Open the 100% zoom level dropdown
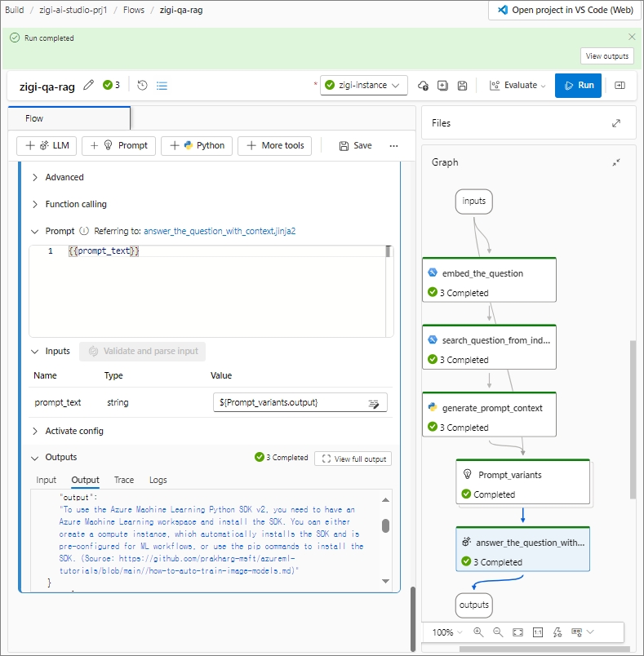 pyautogui.click(x=447, y=632)
